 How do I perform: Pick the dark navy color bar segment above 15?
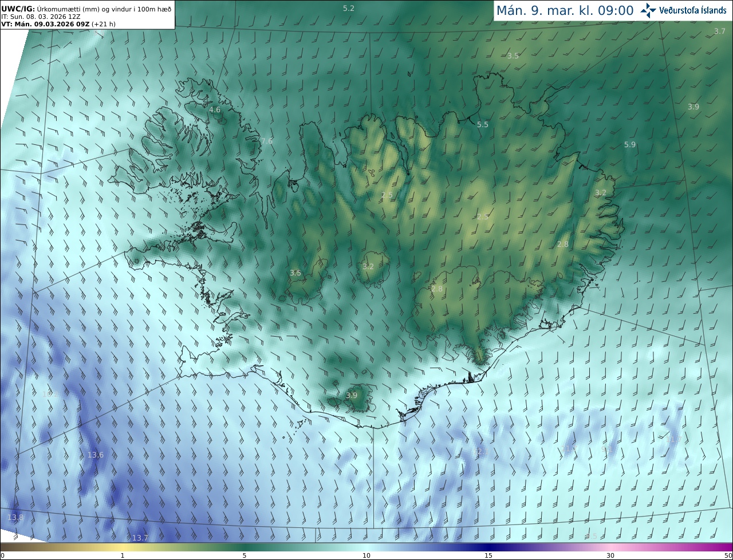[488, 547]
